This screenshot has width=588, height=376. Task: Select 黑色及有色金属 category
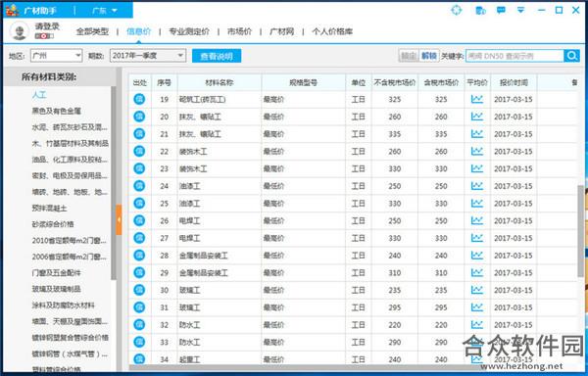[56, 111]
